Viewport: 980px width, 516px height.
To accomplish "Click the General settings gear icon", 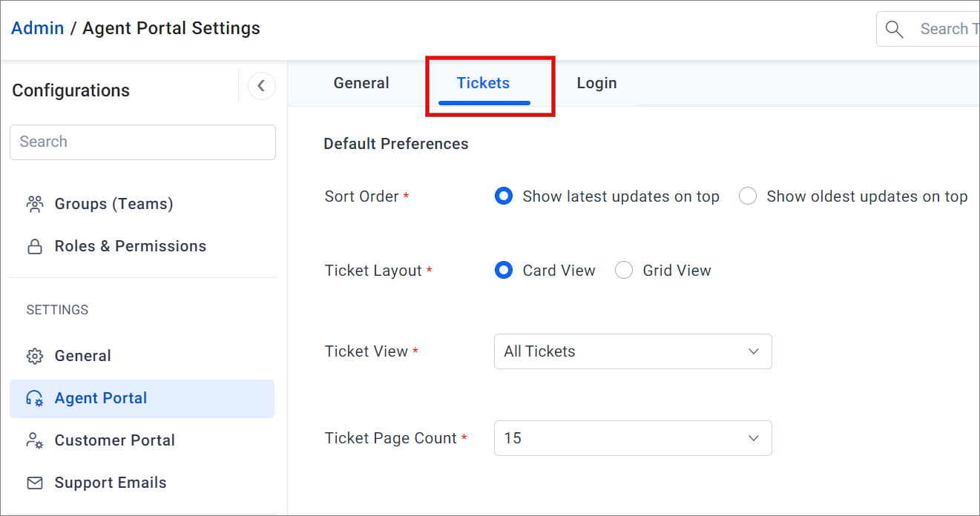I will 35,356.
